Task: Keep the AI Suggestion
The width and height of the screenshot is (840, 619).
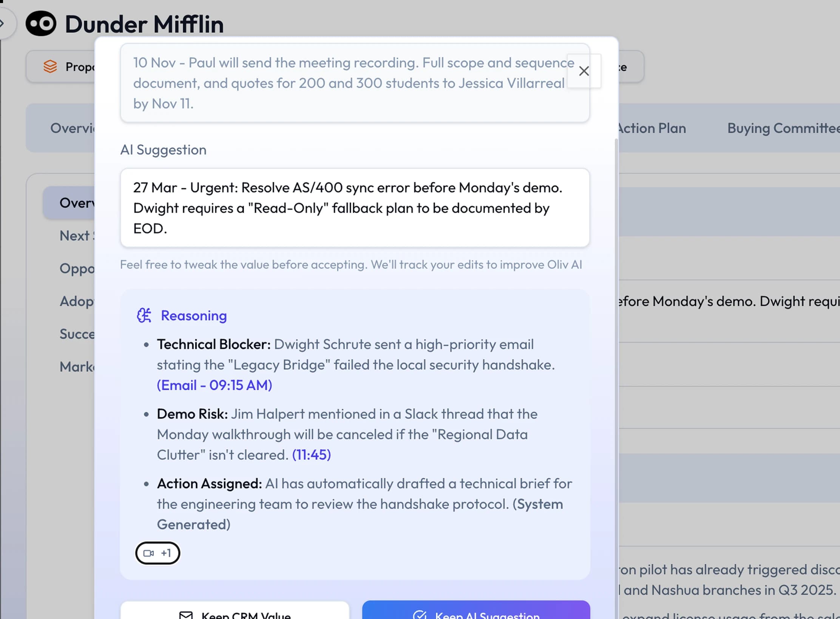Action: pyautogui.click(x=476, y=610)
